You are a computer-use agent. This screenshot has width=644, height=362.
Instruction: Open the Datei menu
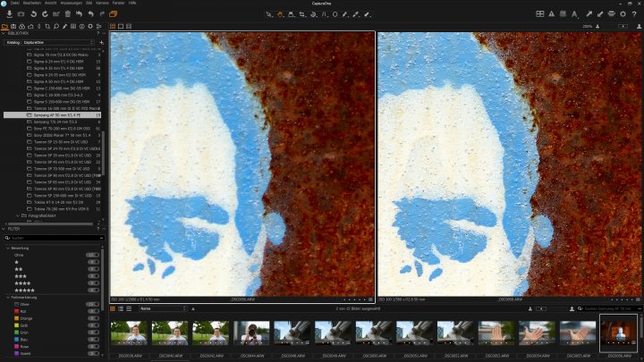(x=15, y=3)
